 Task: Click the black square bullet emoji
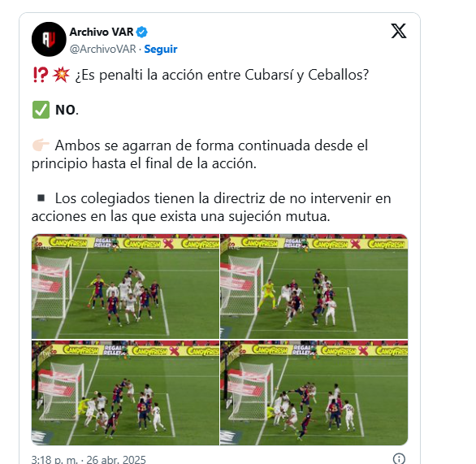point(41,198)
